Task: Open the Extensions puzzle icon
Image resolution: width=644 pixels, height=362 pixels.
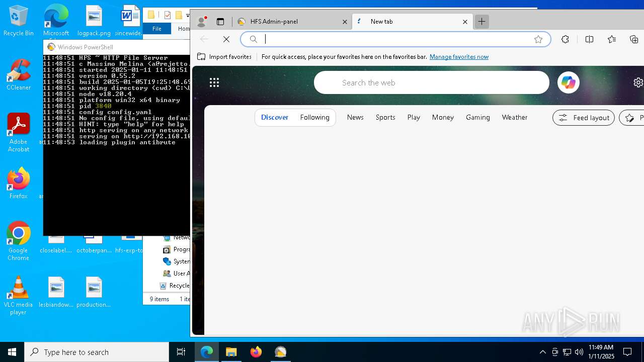Action: (565, 39)
